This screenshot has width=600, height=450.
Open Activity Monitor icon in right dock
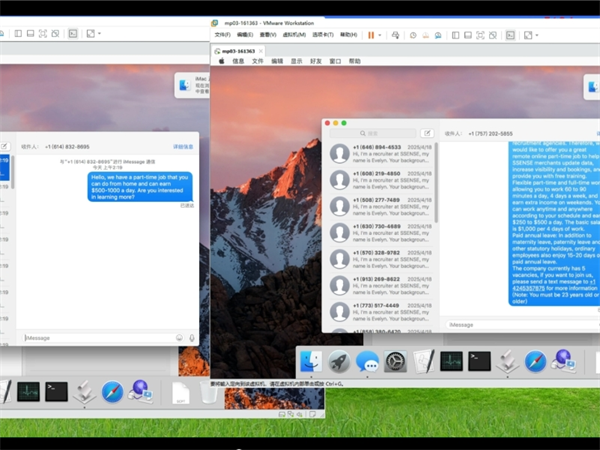452,362
